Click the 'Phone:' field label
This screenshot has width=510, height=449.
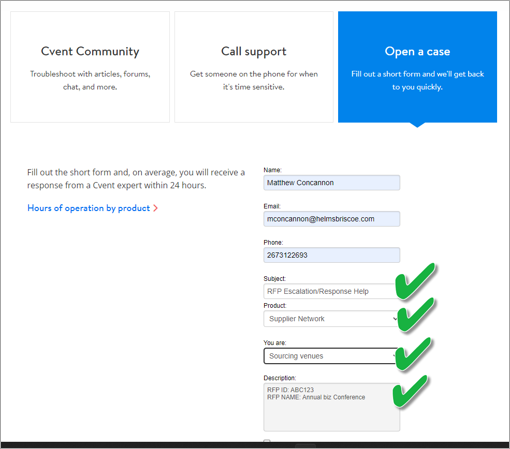coord(273,242)
